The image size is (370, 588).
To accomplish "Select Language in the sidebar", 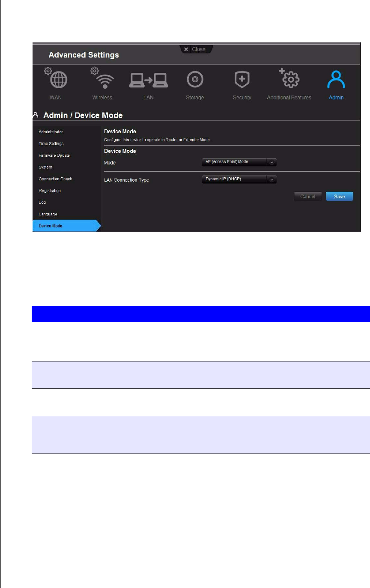I will tap(48, 214).
